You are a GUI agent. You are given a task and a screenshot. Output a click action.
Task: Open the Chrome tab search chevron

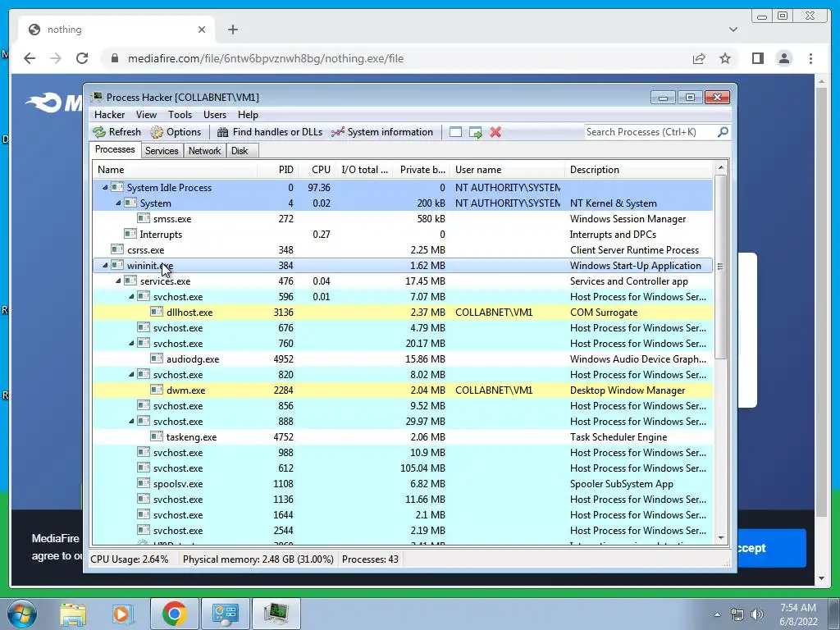coord(733,30)
